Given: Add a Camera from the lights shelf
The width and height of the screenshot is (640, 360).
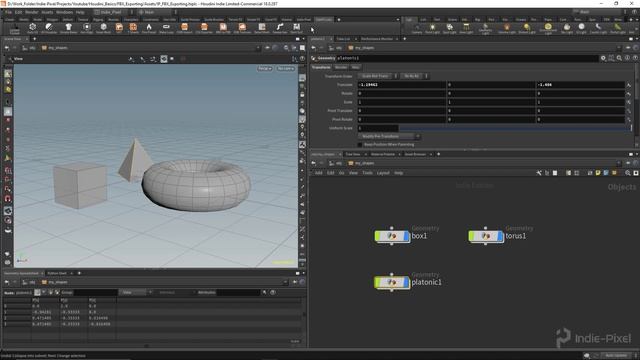Looking at the screenshot, I should pyautogui.click(x=417, y=28).
